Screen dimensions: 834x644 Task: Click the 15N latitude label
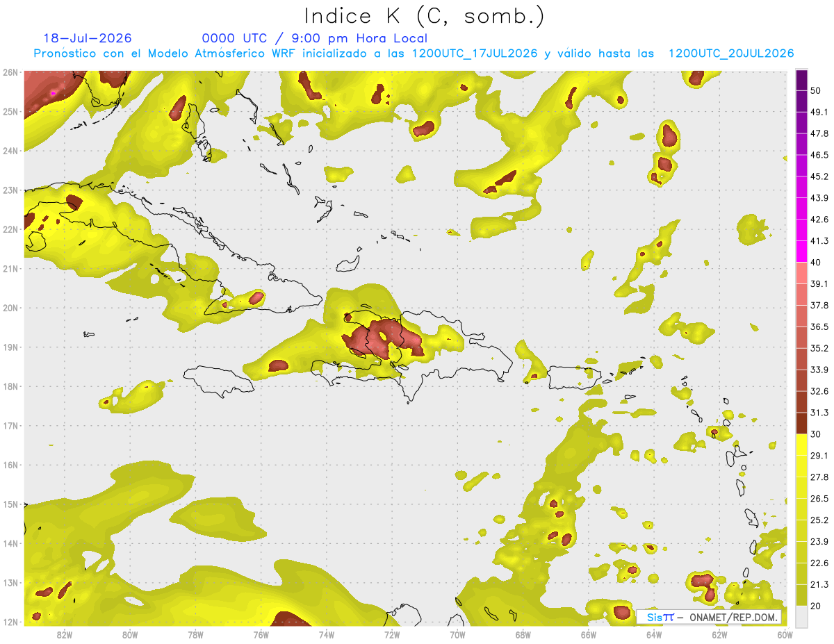coord(10,504)
